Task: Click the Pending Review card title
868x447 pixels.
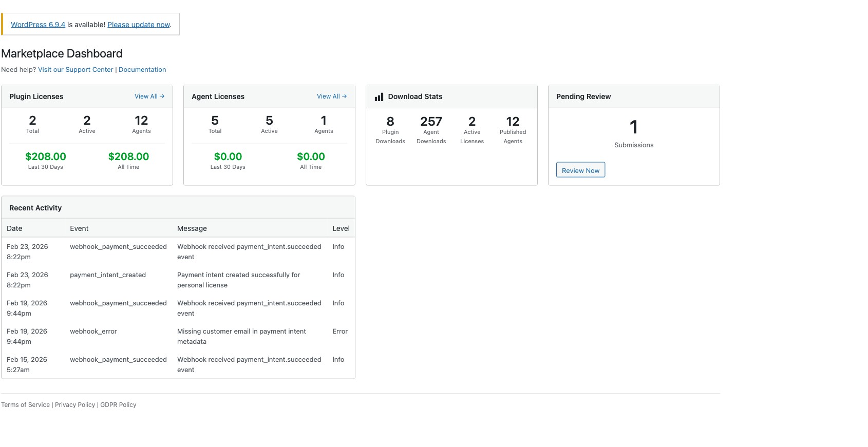Action: pos(583,96)
